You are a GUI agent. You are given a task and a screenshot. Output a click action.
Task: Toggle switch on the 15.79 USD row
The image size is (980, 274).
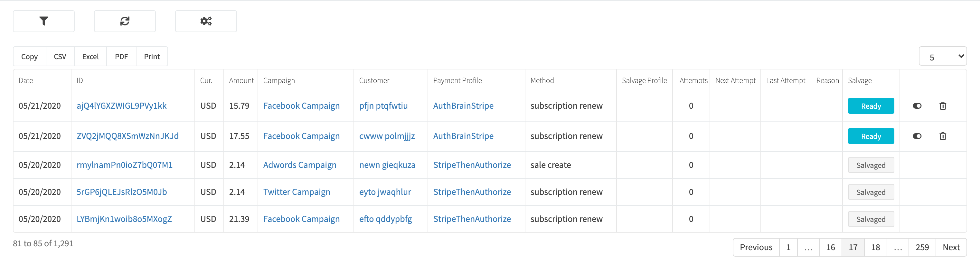tap(917, 106)
